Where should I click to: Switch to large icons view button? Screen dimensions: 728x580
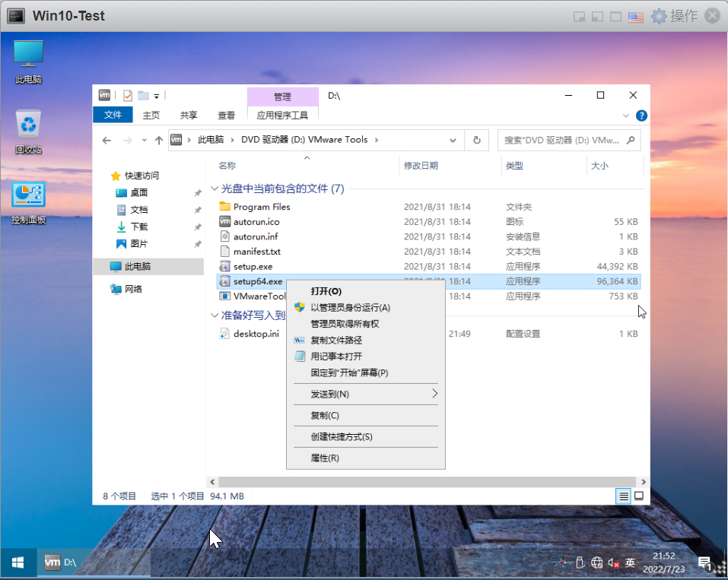point(639,496)
